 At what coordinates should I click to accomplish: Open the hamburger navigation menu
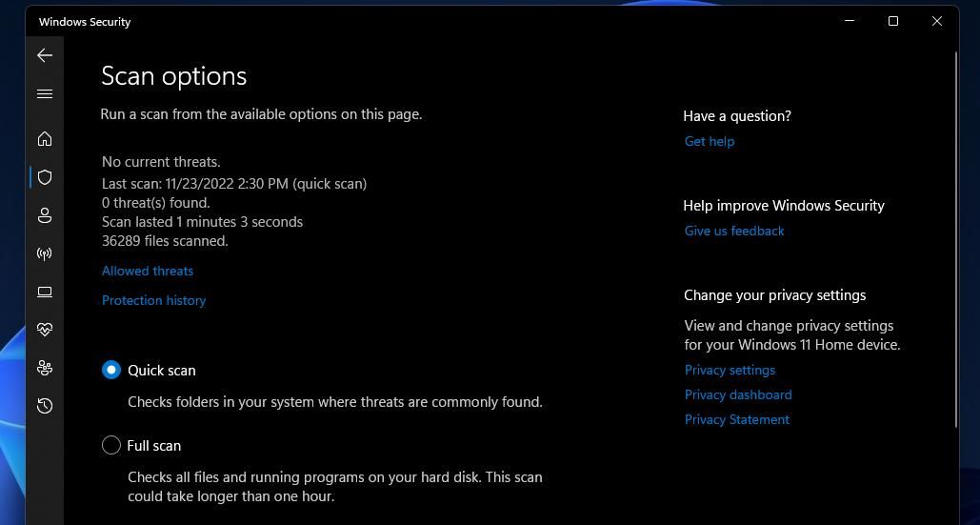tap(45, 93)
